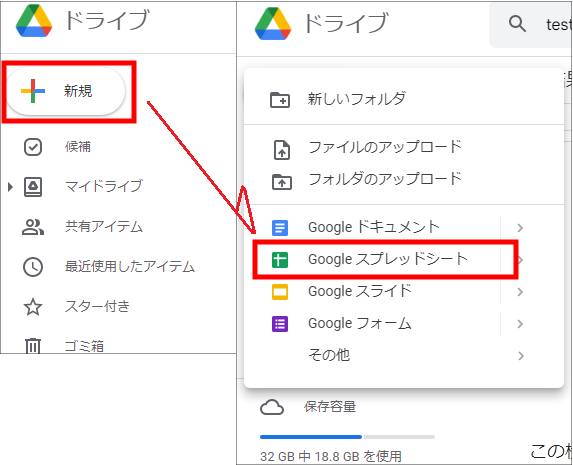The height and width of the screenshot is (465, 573).
Task: Click the search field containing test
Action: (x=531, y=24)
